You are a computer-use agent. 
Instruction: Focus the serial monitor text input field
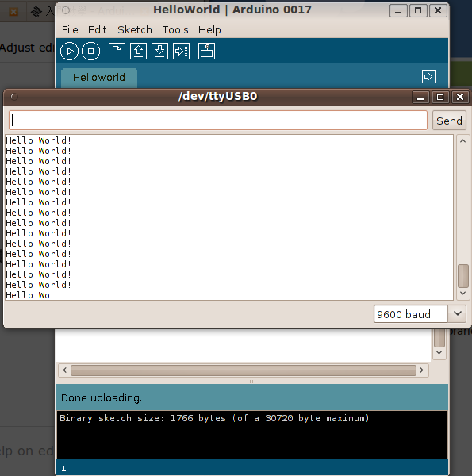pos(218,121)
